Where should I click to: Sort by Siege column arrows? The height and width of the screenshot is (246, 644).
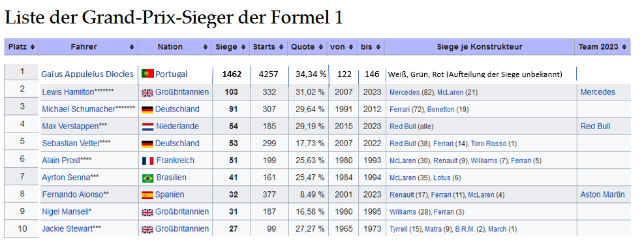(243, 47)
